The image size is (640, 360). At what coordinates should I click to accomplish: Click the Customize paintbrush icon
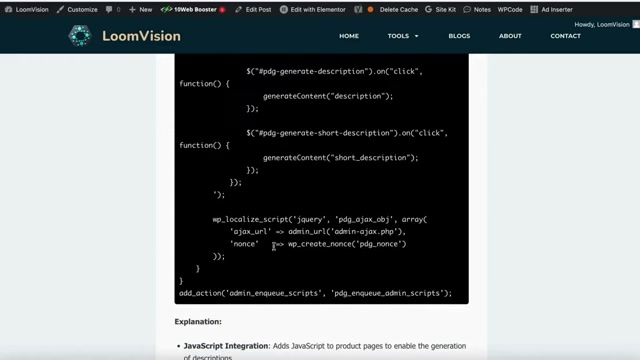click(60, 9)
